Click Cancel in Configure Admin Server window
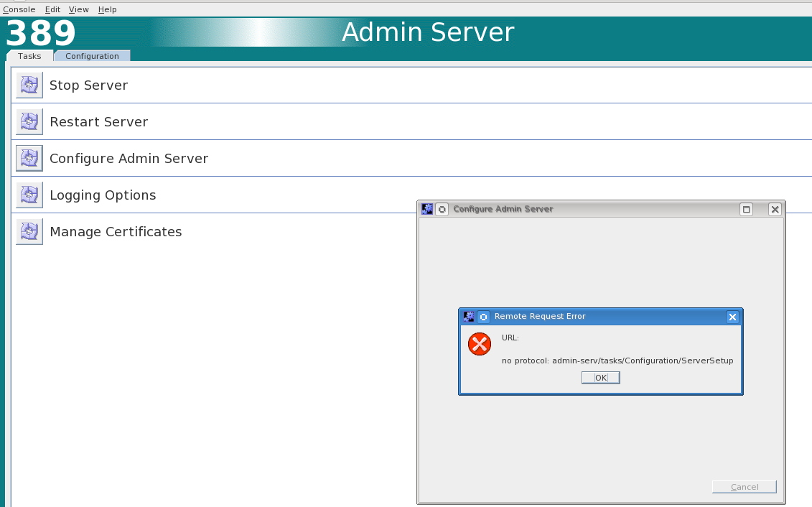 coord(745,487)
